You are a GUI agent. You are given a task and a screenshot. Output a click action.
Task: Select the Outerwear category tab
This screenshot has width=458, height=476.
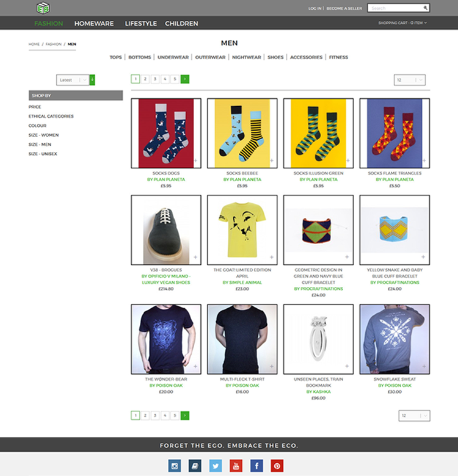(x=210, y=57)
